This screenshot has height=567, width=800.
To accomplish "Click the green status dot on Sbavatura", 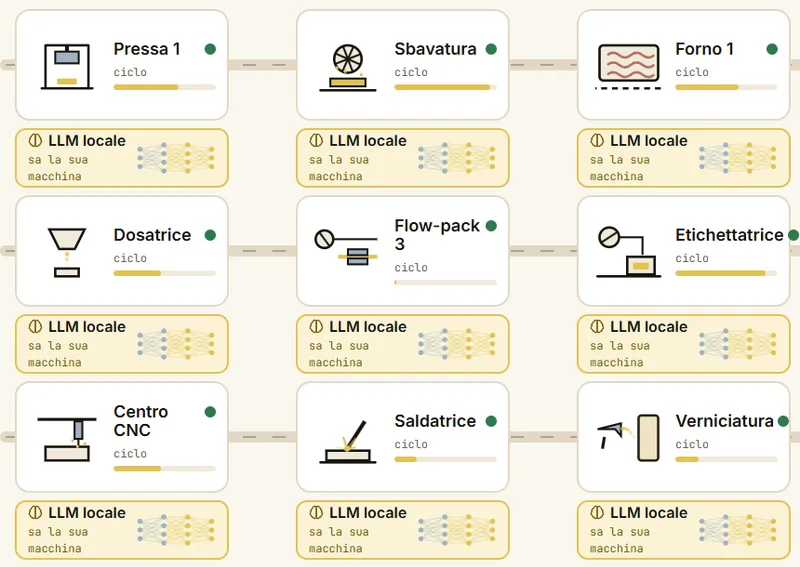I will [x=491, y=49].
